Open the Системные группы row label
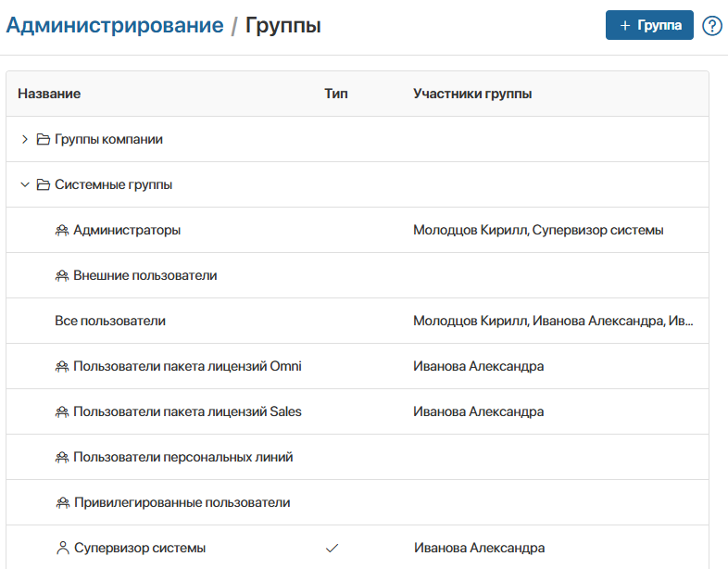 point(113,184)
